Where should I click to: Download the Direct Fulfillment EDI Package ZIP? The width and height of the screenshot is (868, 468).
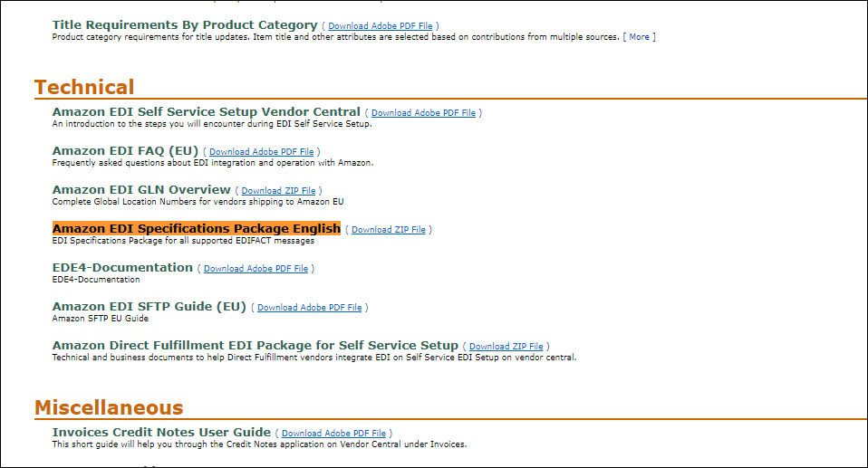[x=506, y=347]
